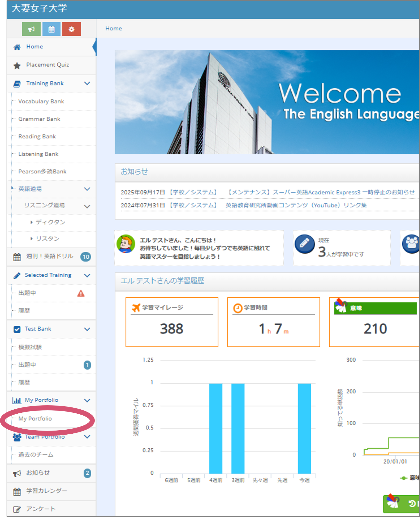Open the blue calendar icon button
Screen dimensions: 420x517
tap(51, 29)
